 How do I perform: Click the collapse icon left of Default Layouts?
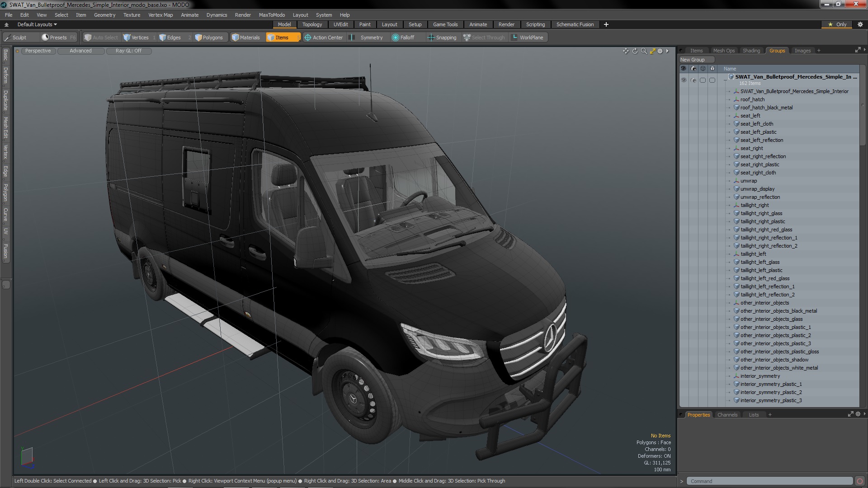[x=6, y=24]
